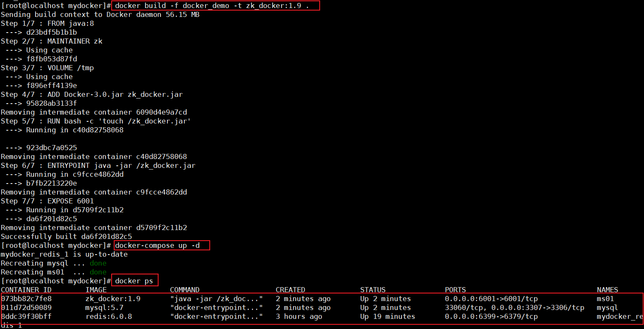The width and height of the screenshot is (644, 329).
Task: Click image name redis:6.0.8
Action: [x=109, y=317]
